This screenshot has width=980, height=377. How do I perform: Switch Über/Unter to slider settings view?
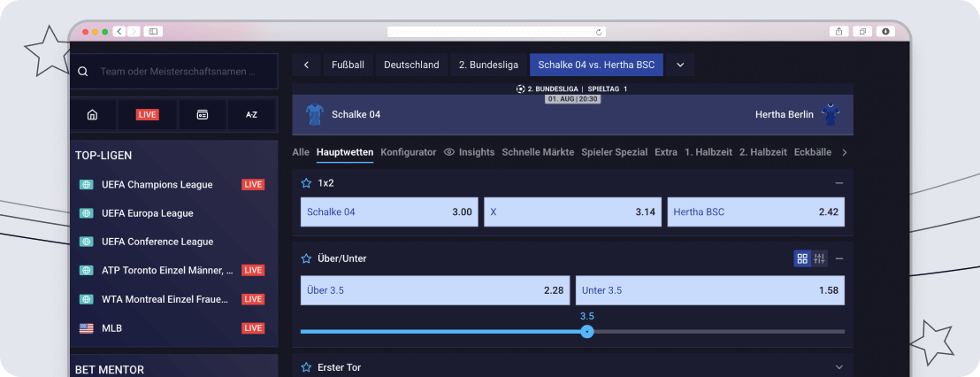tap(819, 258)
